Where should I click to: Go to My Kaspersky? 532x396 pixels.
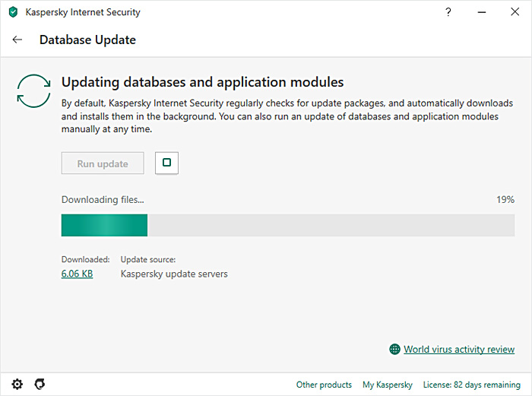click(x=387, y=385)
